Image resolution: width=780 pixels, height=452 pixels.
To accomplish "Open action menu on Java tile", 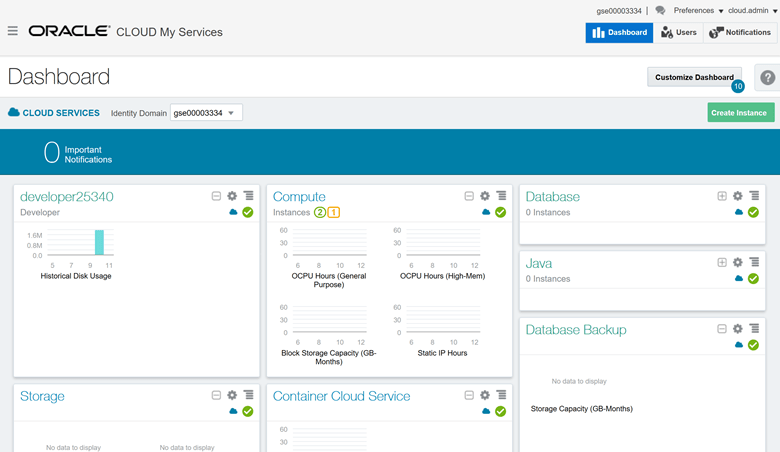I will pyautogui.click(x=754, y=262).
